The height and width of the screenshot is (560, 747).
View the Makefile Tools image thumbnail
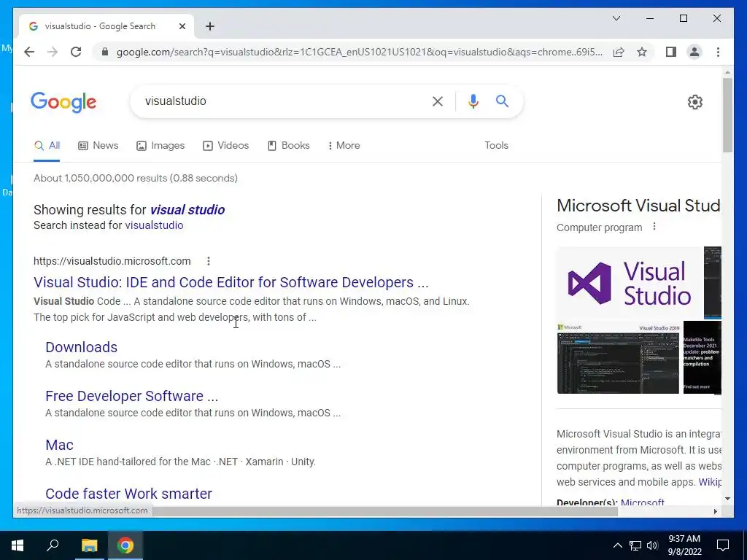pyautogui.click(x=703, y=357)
